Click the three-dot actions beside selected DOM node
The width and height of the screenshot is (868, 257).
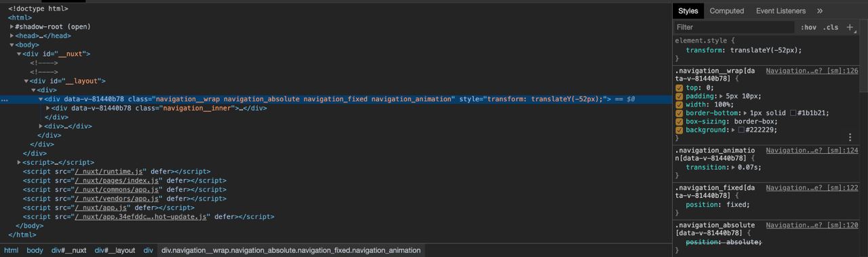click(5, 99)
